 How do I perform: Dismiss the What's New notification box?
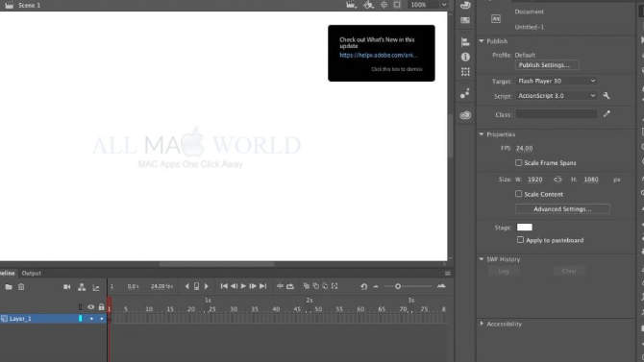tap(382, 53)
